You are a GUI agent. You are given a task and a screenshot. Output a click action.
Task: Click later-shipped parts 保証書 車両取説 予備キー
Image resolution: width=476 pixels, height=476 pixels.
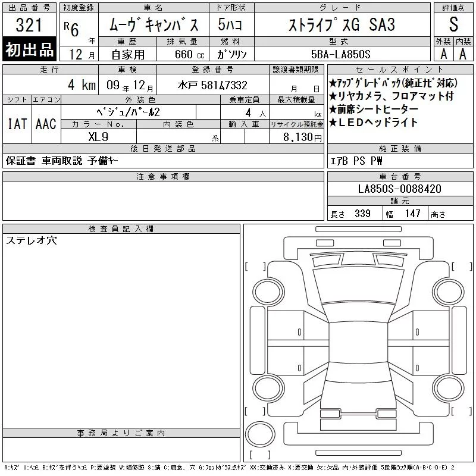tap(62, 161)
